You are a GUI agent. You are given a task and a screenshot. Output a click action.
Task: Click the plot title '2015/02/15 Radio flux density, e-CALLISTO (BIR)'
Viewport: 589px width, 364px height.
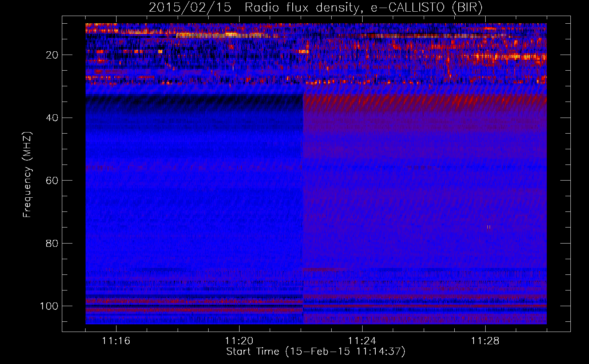coord(316,8)
